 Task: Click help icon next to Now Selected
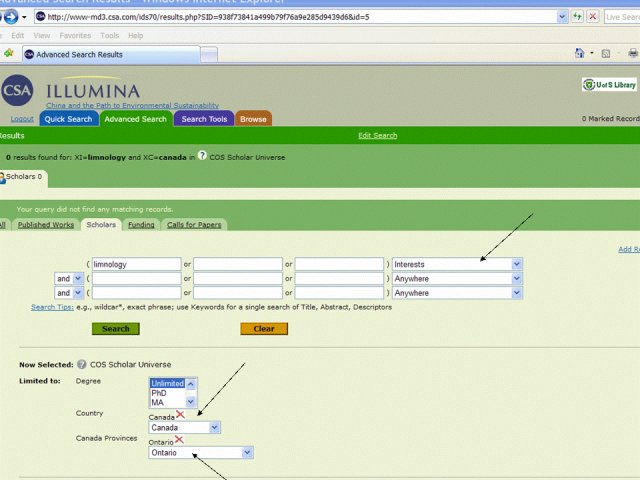(82, 364)
